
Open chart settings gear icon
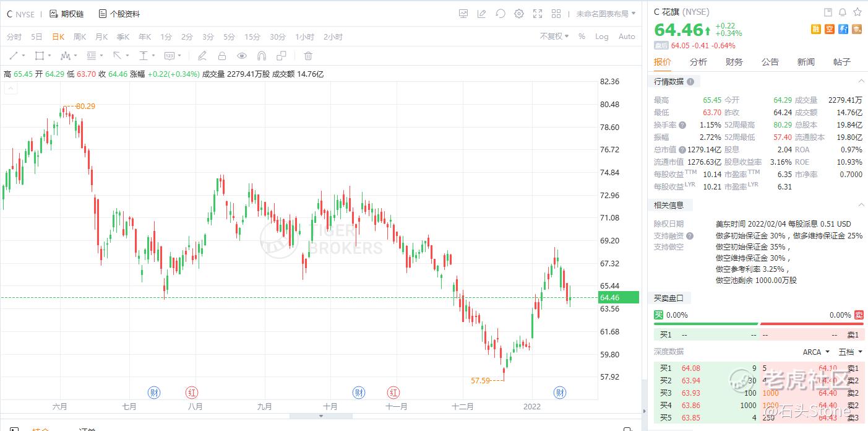pyautogui.click(x=519, y=14)
